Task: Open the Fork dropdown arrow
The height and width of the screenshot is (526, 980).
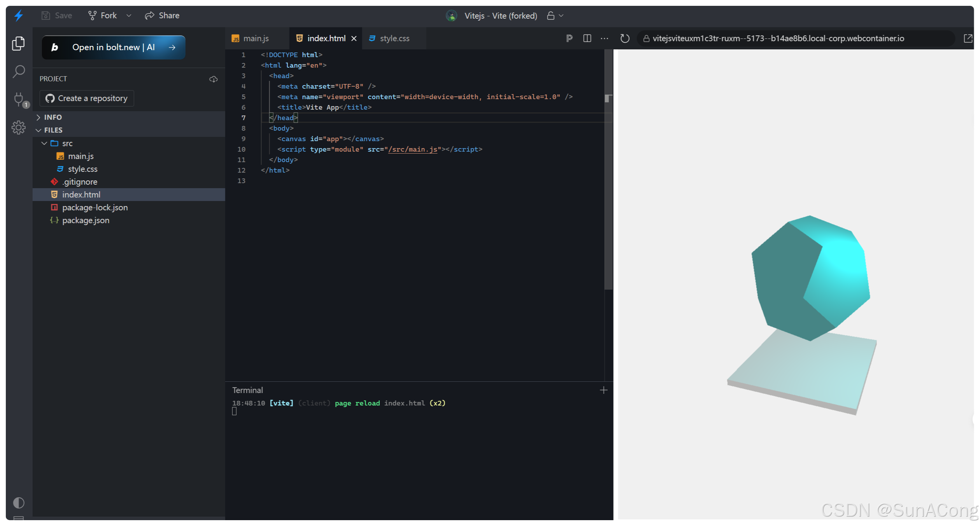Action: click(129, 16)
